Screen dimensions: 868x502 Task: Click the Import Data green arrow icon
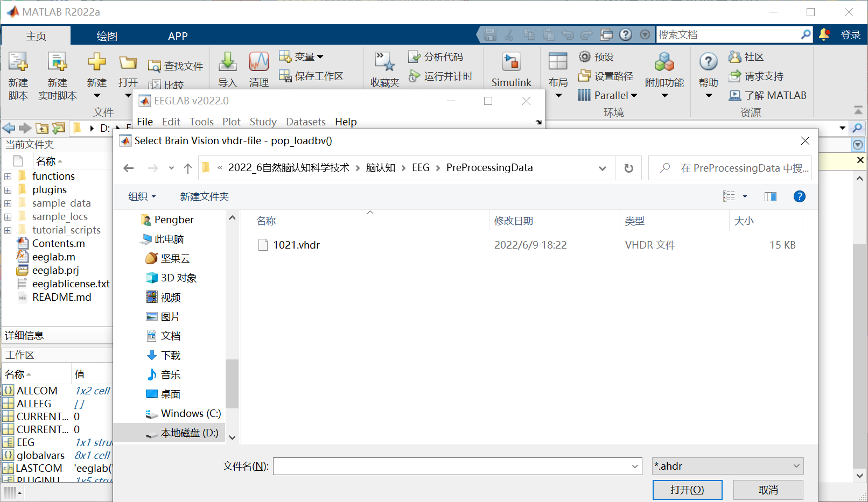228,62
